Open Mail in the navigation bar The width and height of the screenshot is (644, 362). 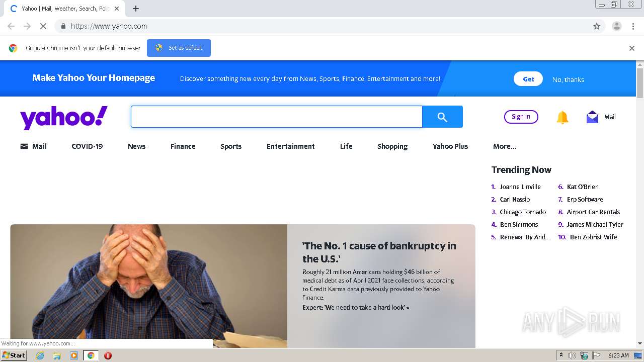(34, 146)
